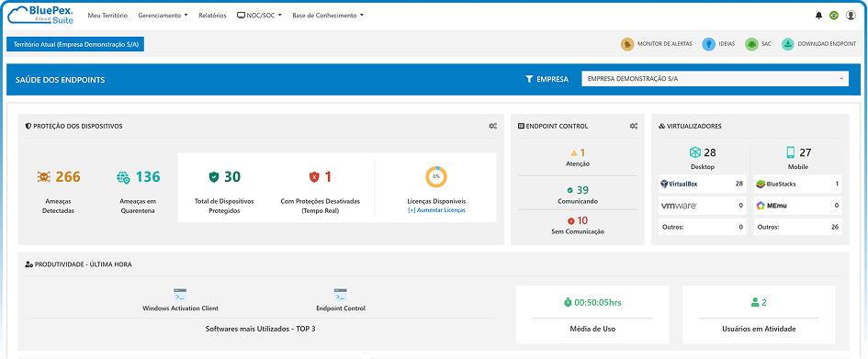Click the Windows Activation Client icon
Screen dimensions: 868x359
(x=180, y=294)
